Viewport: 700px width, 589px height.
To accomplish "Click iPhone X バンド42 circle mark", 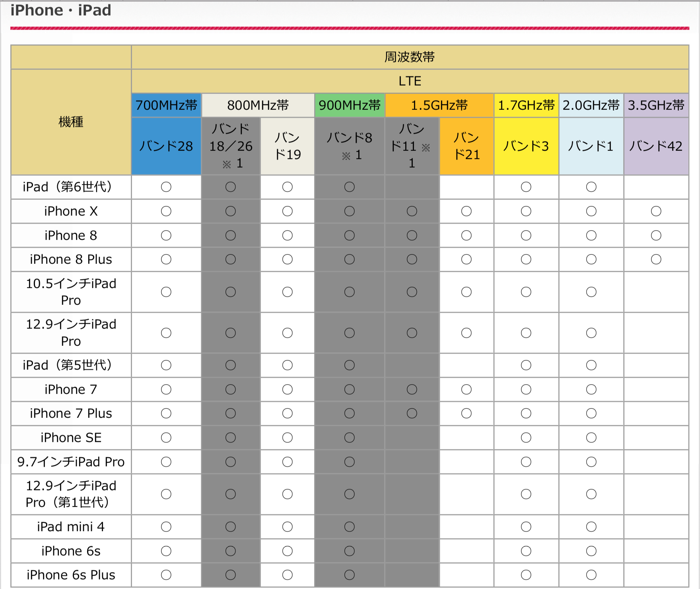I will (656, 211).
